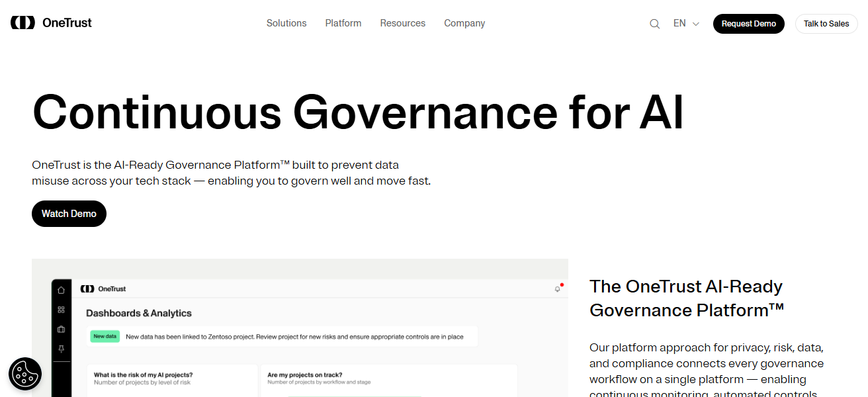
Task: Click the home icon in dashboard sidebar
Action: tap(62, 290)
